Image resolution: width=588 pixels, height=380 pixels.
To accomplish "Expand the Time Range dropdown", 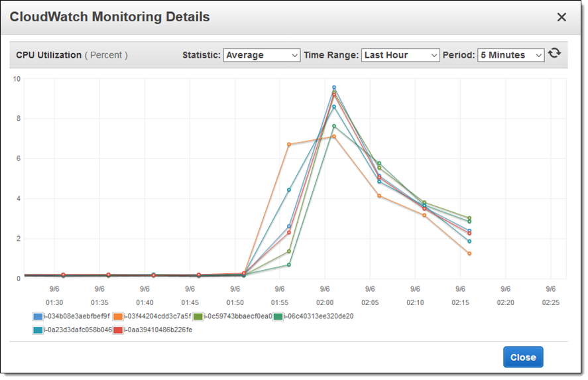I will coord(400,55).
